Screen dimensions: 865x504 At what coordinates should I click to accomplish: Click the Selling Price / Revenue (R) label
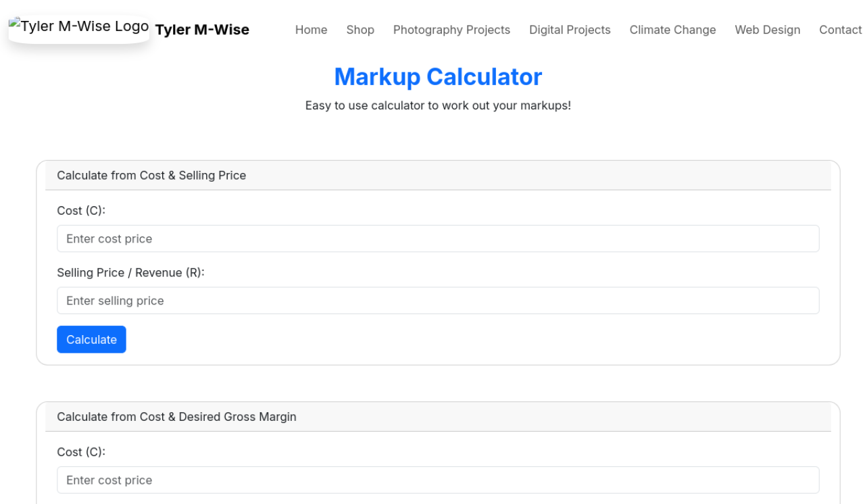click(130, 273)
